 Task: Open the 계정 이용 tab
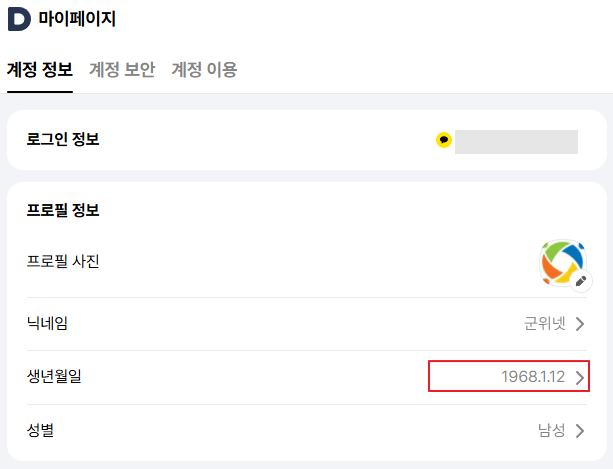[x=204, y=69]
